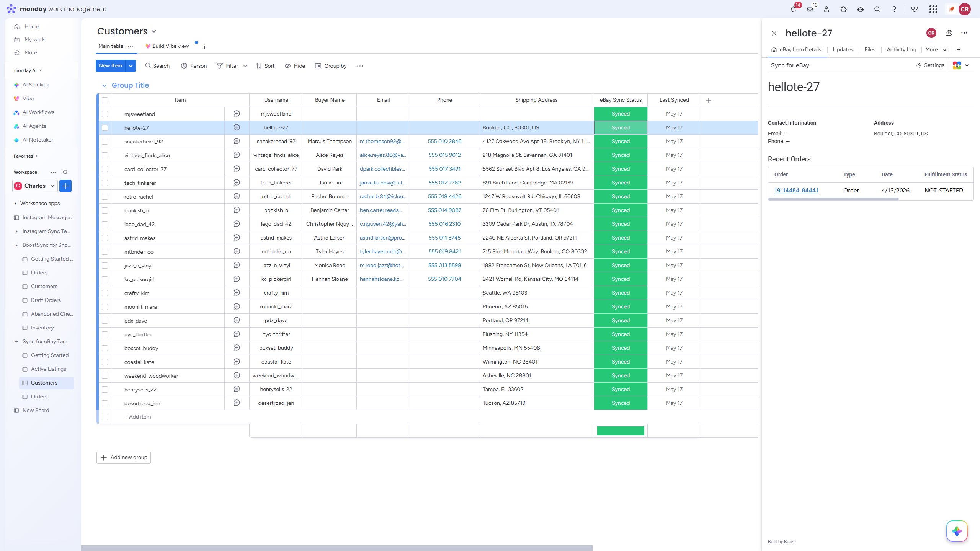Viewport: 980px width, 551px height.
Task: Open Sync for eBay Settings
Action: click(x=930, y=65)
